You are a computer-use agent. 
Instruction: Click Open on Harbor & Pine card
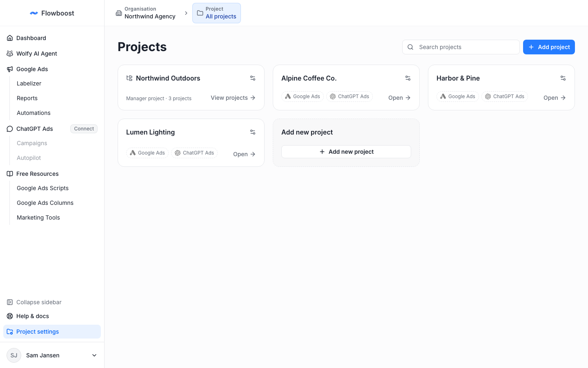pos(555,98)
